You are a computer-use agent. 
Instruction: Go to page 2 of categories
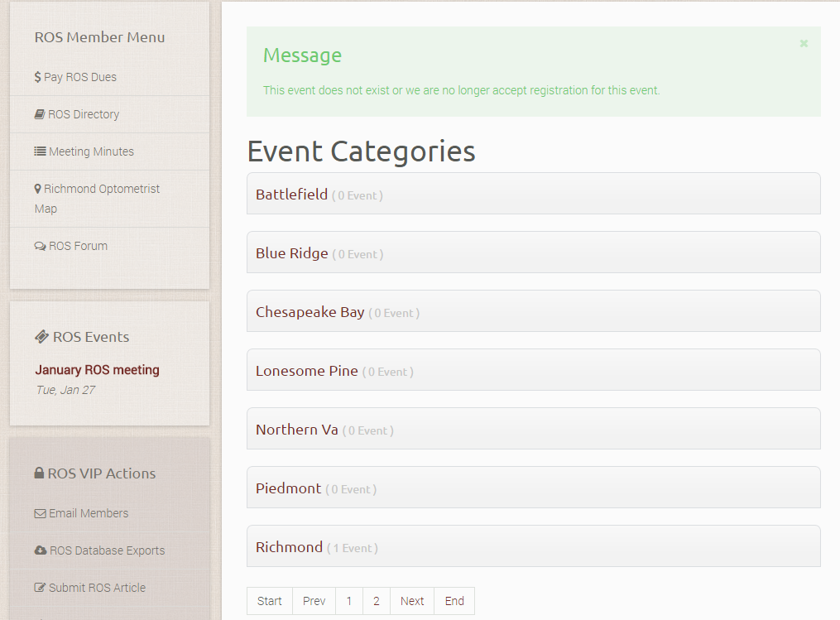tap(376, 601)
